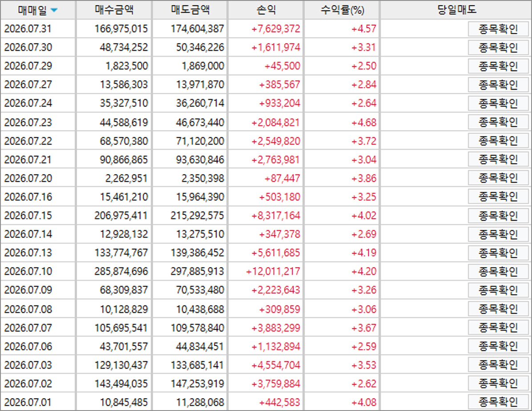Click the sell amount 11,288,068
This screenshot has width=532, height=411.
point(200,402)
